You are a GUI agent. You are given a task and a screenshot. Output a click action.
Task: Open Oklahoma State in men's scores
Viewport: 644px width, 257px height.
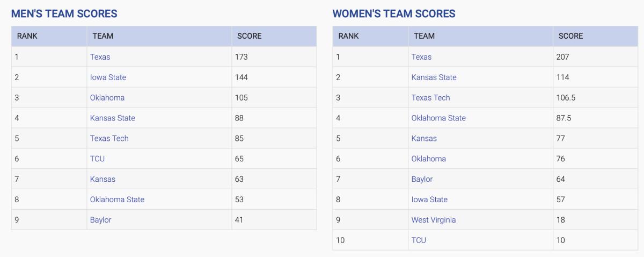coord(117,200)
